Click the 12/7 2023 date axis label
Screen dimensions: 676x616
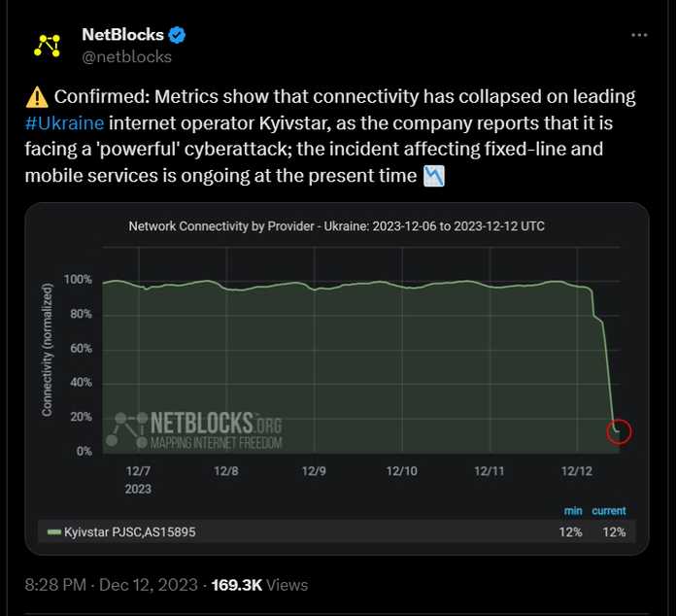pos(138,480)
